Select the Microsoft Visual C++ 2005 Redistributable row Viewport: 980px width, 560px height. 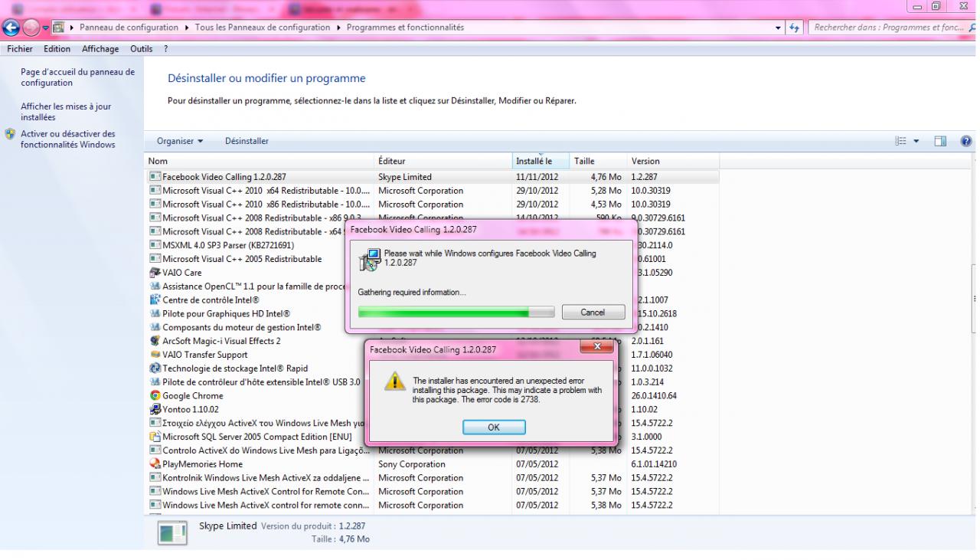[433, 259]
